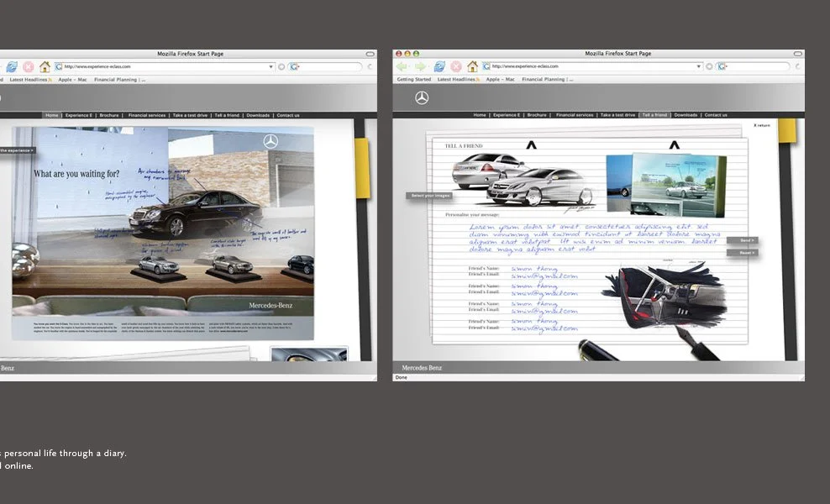Go to Home via house icon, right window

pos(473,66)
